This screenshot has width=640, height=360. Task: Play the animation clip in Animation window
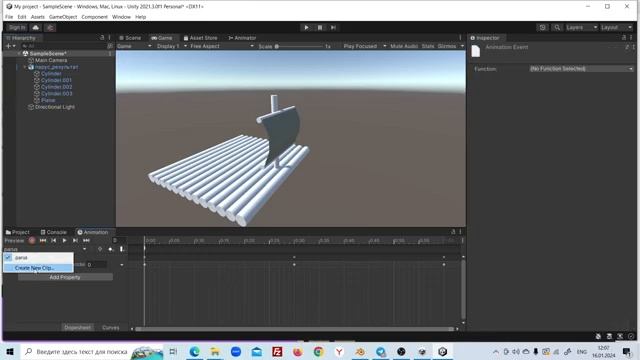[x=64, y=240]
